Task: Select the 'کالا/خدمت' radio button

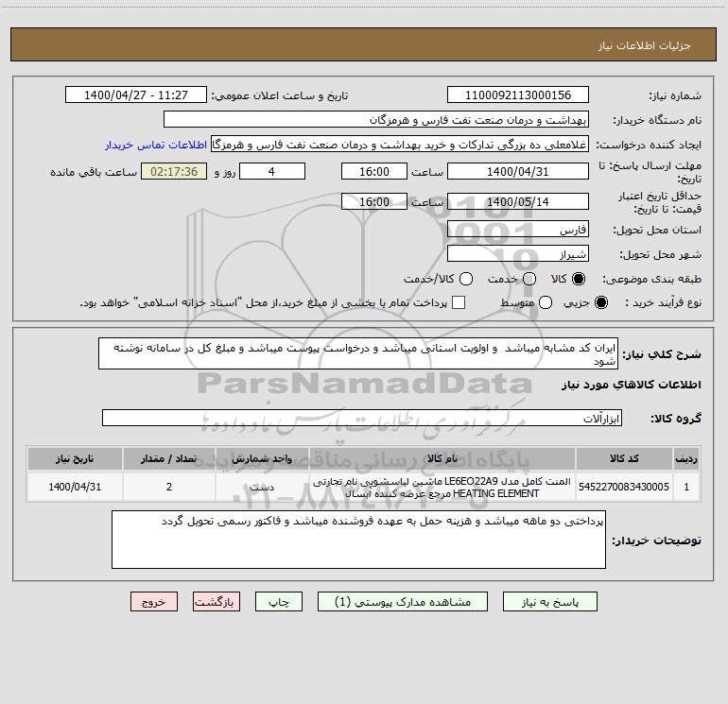Action: 466,279
